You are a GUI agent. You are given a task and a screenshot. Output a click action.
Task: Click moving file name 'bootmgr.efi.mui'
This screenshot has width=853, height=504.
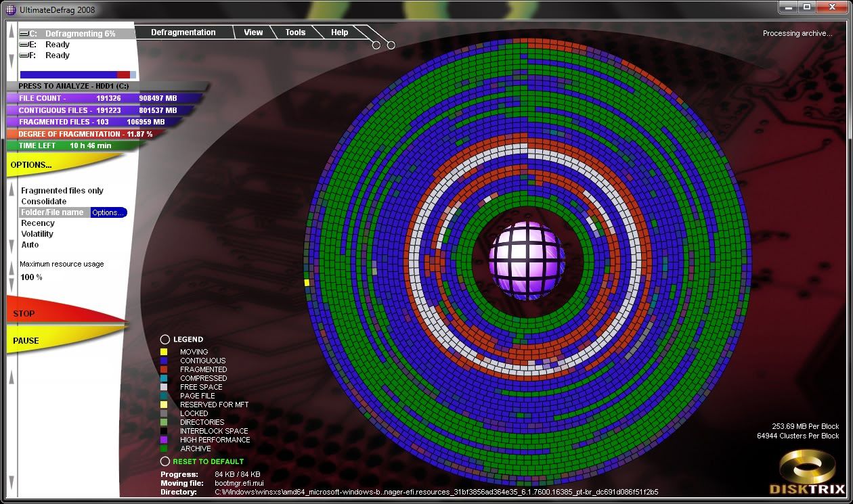[240, 483]
